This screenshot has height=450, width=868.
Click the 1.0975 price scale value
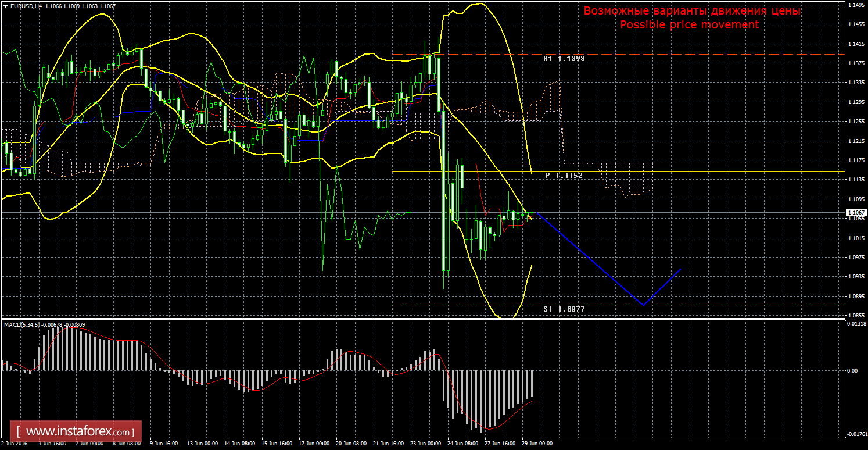(856, 258)
